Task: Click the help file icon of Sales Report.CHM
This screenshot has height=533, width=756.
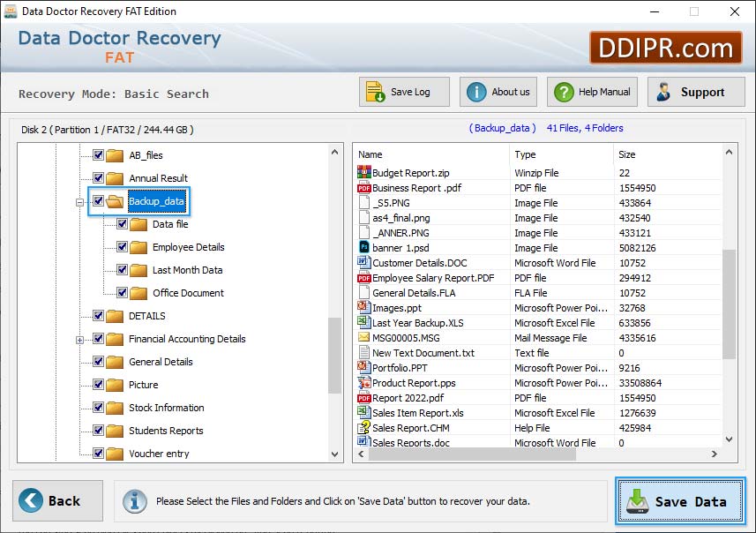Action: 363,427
